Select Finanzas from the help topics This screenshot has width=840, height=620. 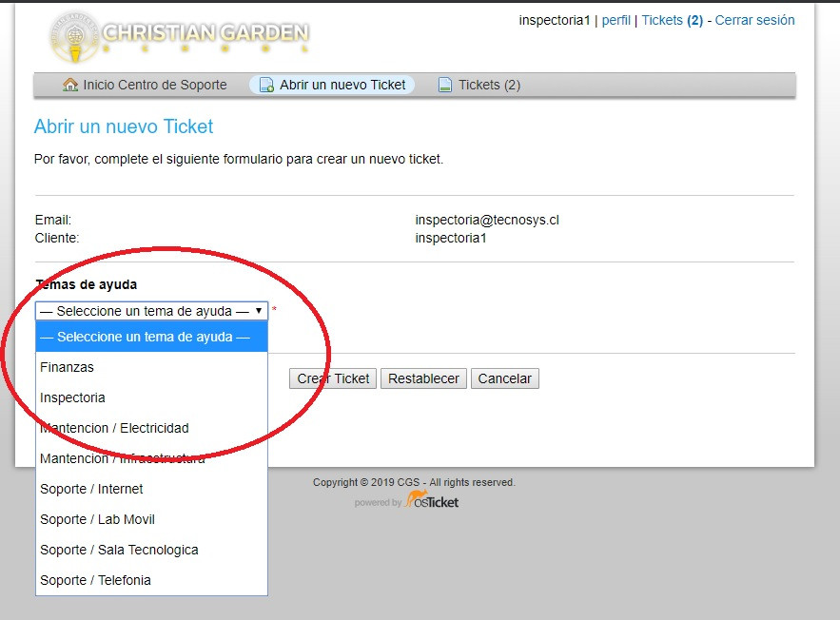(67, 367)
